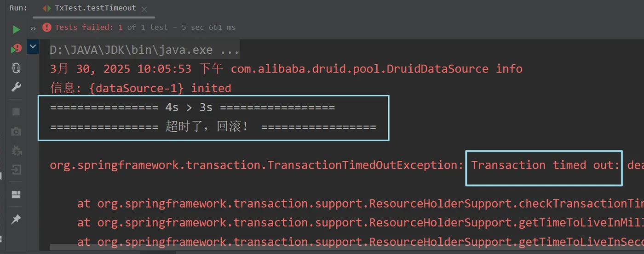
Task: Click the bug icon in sidebar
Action: point(16,151)
